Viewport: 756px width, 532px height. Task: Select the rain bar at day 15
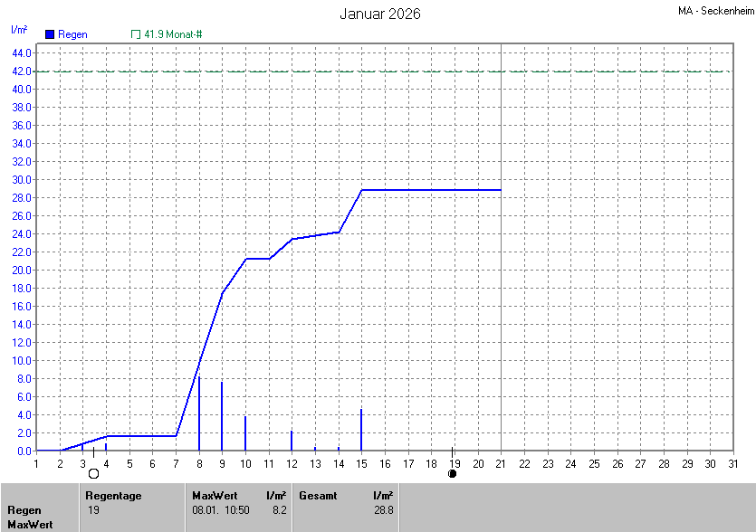coord(361,430)
